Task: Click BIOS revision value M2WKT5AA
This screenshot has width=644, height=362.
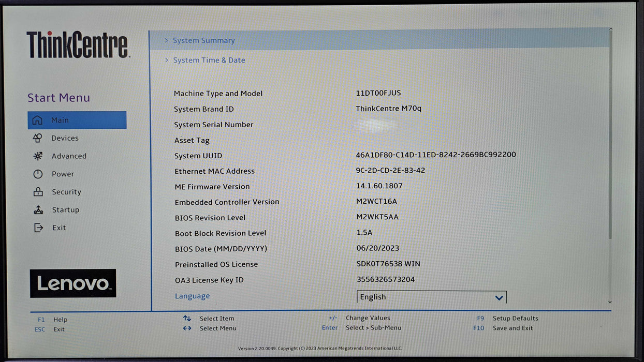Action: [377, 217]
